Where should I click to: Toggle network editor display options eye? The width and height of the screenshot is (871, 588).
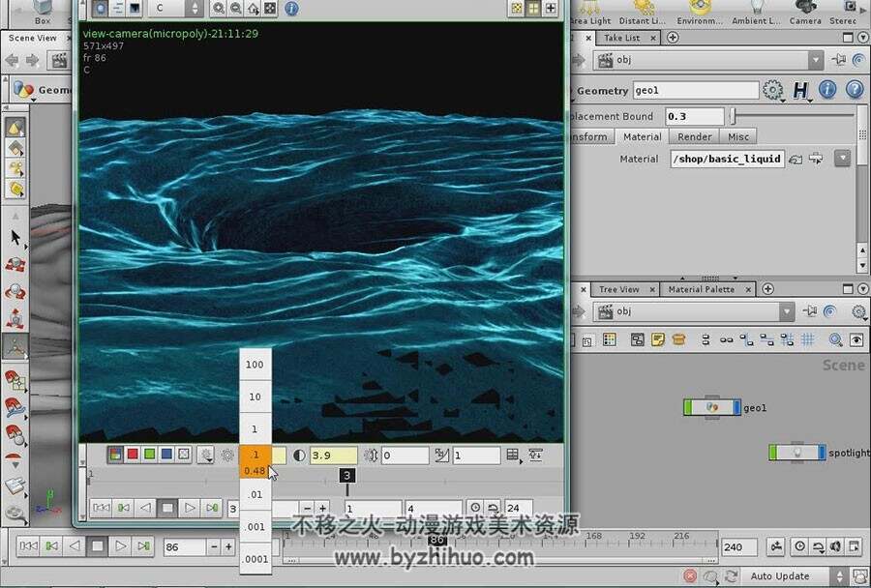coord(856,339)
